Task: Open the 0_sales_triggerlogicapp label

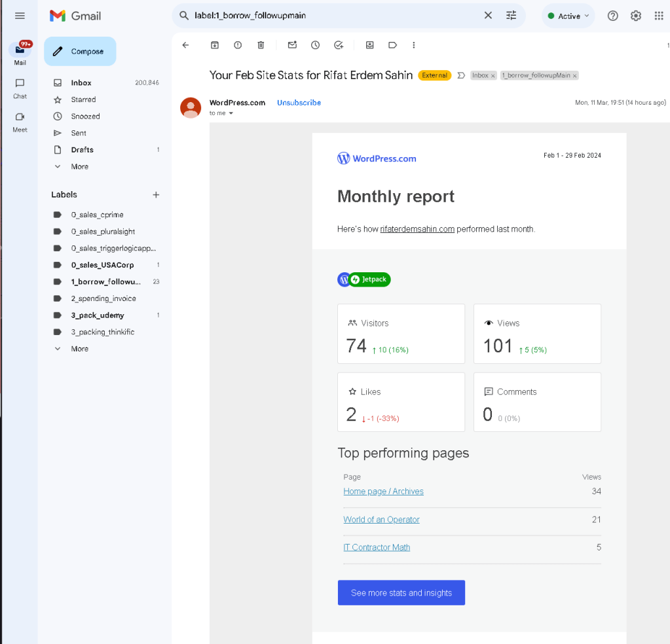Action: pyautogui.click(x=105, y=248)
